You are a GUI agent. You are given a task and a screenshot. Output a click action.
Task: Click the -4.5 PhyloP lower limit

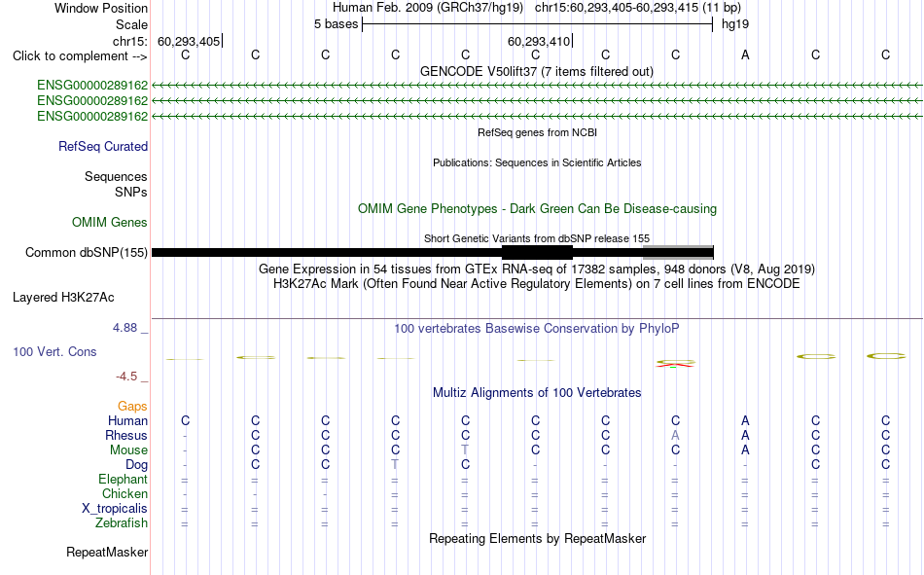[126, 377]
